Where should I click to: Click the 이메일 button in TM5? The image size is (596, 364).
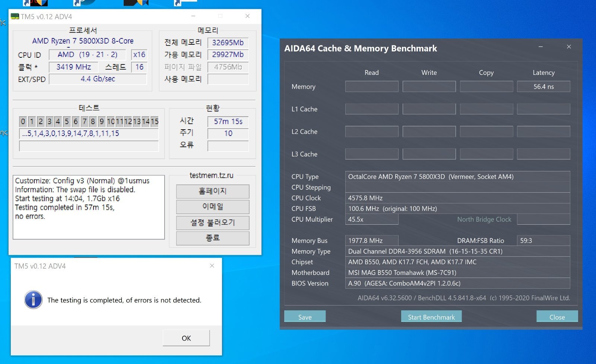(x=213, y=207)
